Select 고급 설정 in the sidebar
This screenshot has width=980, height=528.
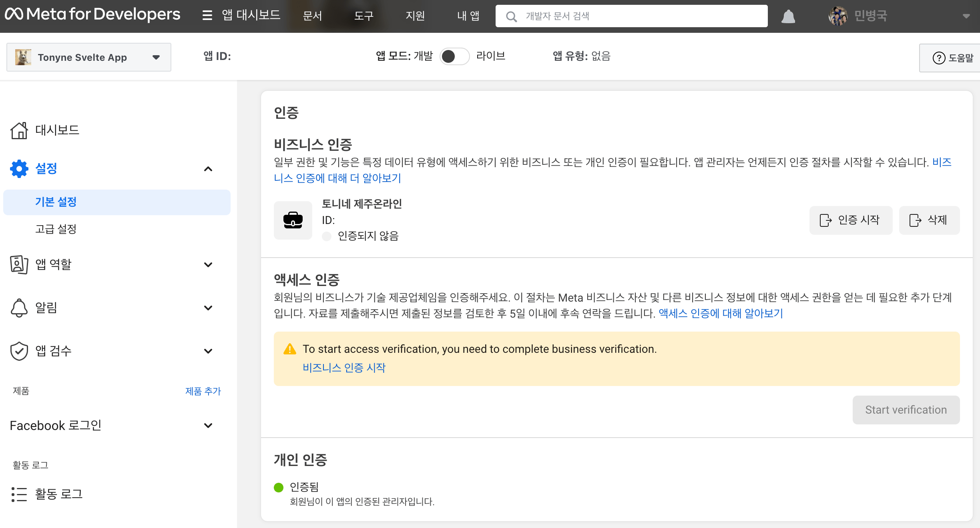[x=56, y=229]
